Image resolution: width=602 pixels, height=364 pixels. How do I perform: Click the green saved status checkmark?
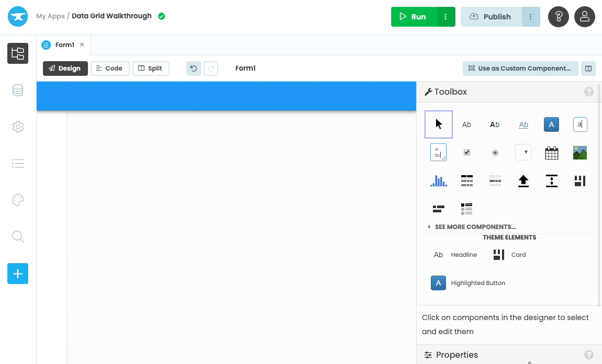162,16
